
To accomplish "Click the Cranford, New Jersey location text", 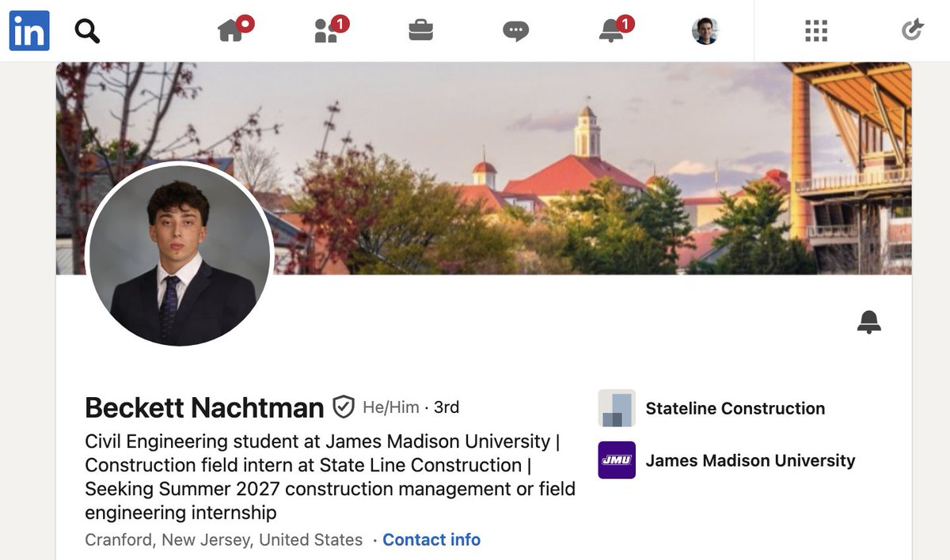I will pyautogui.click(x=223, y=539).
